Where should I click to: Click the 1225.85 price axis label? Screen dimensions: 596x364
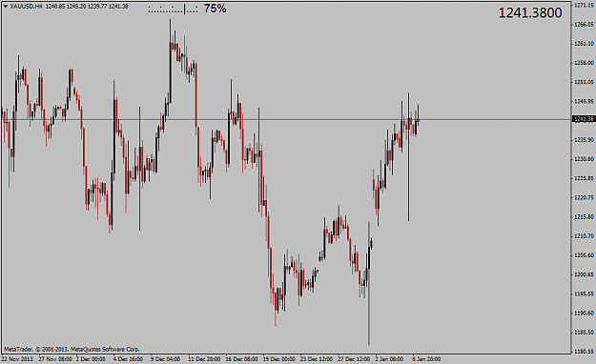(x=585, y=178)
